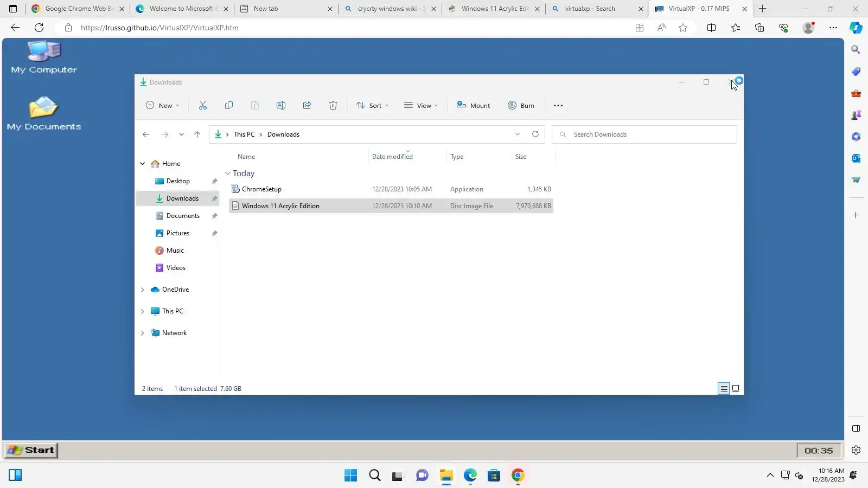Open a new browser tab

click(762, 9)
